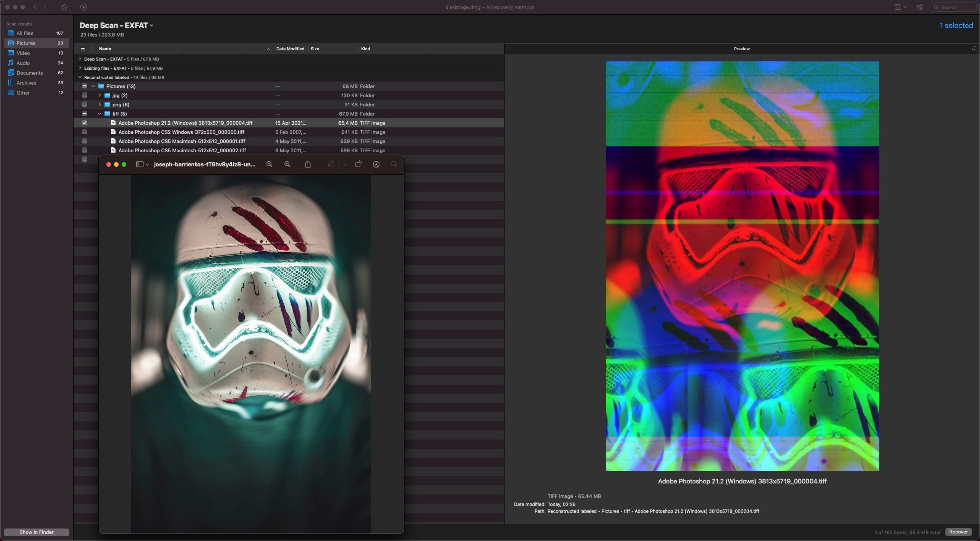Image resolution: width=980 pixels, height=541 pixels.
Task: Expand the Deep Scan - EXFAT group
Action: (80, 59)
